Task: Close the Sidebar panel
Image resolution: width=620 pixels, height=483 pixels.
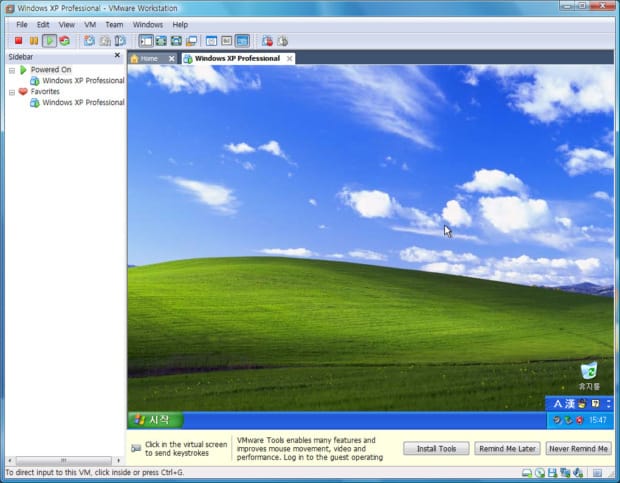Action: [x=118, y=56]
